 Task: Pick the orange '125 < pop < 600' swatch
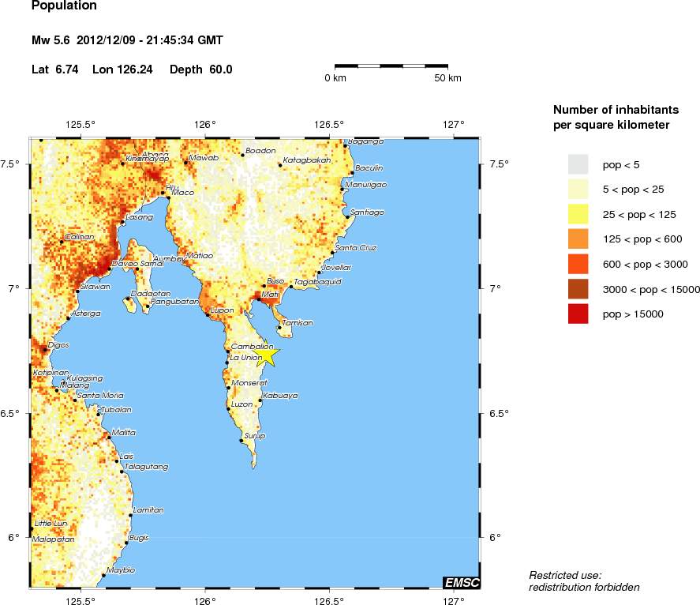[578, 239]
